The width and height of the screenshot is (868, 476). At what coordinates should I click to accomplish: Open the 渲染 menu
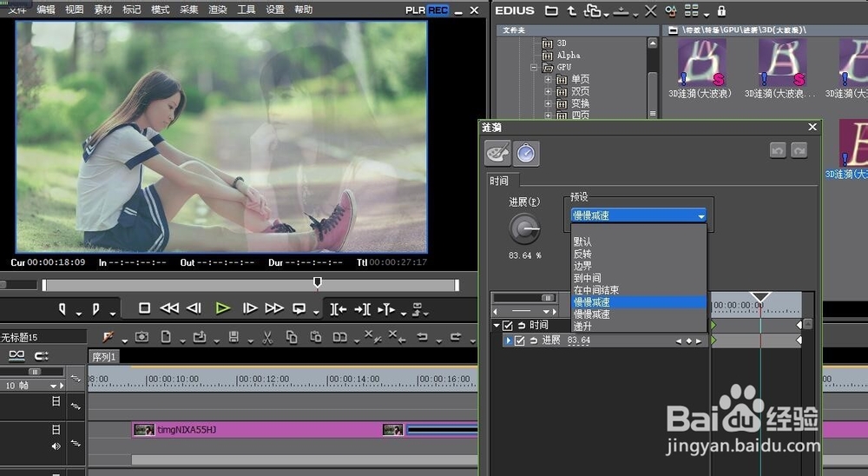coord(218,10)
